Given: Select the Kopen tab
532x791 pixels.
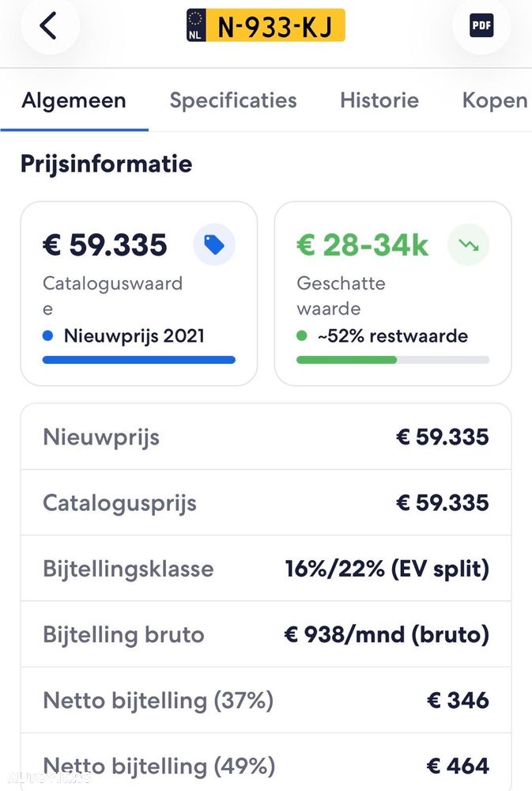Looking at the screenshot, I should click(495, 100).
